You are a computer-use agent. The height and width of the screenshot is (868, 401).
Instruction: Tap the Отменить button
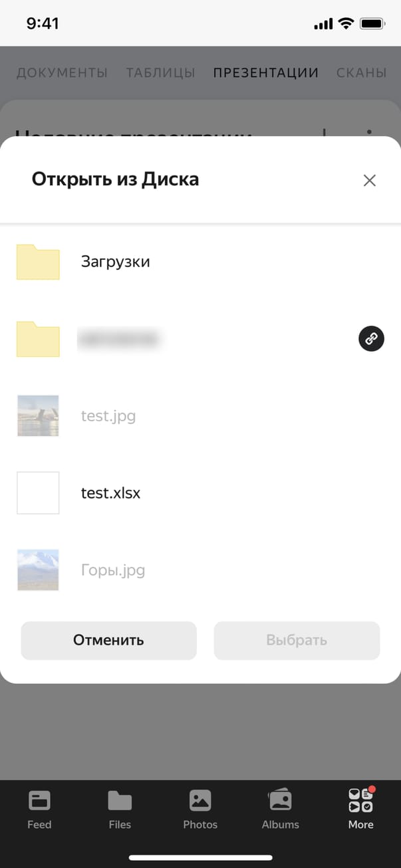pyautogui.click(x=108, y=641)
